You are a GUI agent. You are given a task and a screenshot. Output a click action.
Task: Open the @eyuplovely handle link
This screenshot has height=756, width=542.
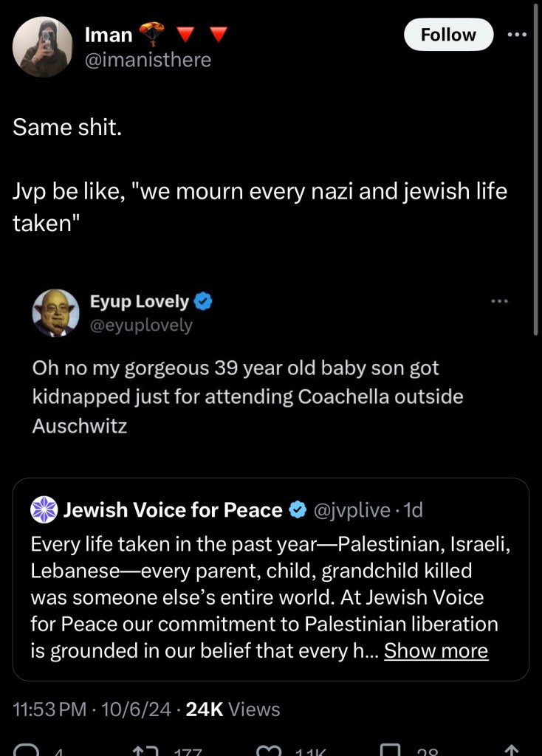(x=141, y=325)
